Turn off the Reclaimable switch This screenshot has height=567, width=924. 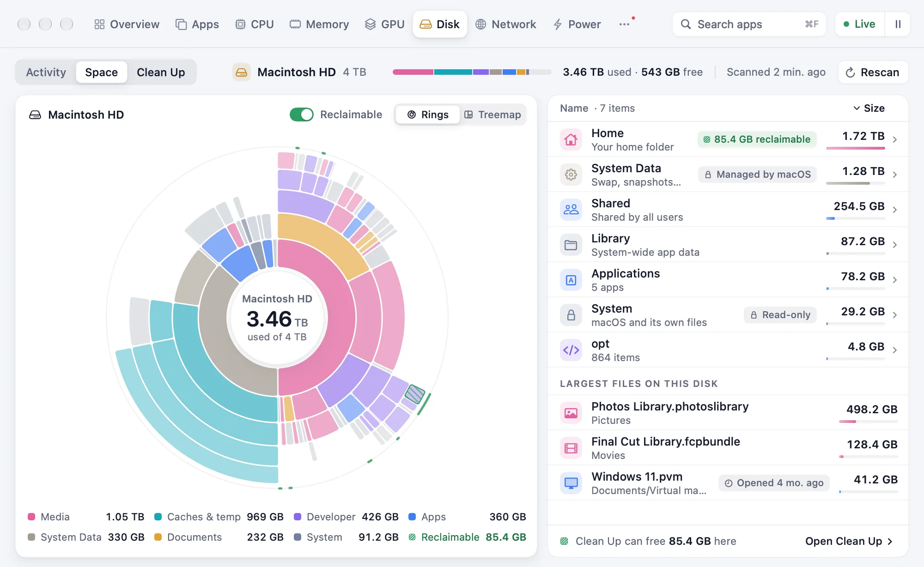point(302,115)
